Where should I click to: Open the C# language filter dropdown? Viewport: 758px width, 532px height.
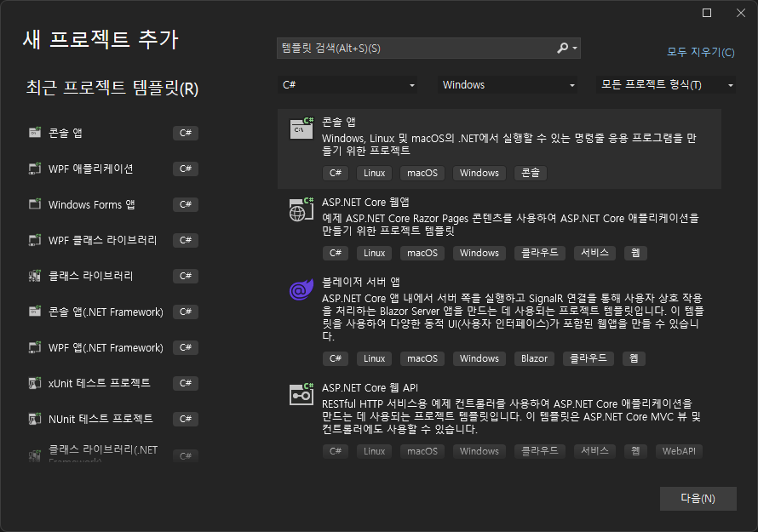pos(347,85)
